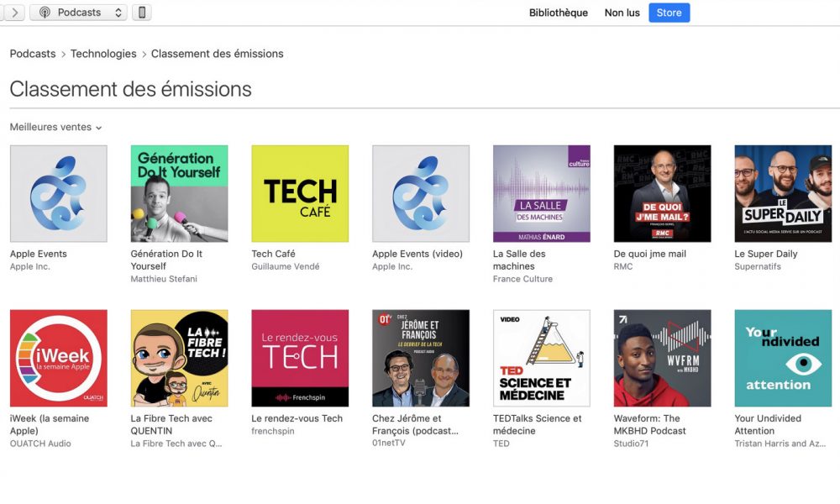The height and width of the screenshot is (504, 840).
Task: Open La Fibre Tech cartoon artwork
Action: [179, 358]
